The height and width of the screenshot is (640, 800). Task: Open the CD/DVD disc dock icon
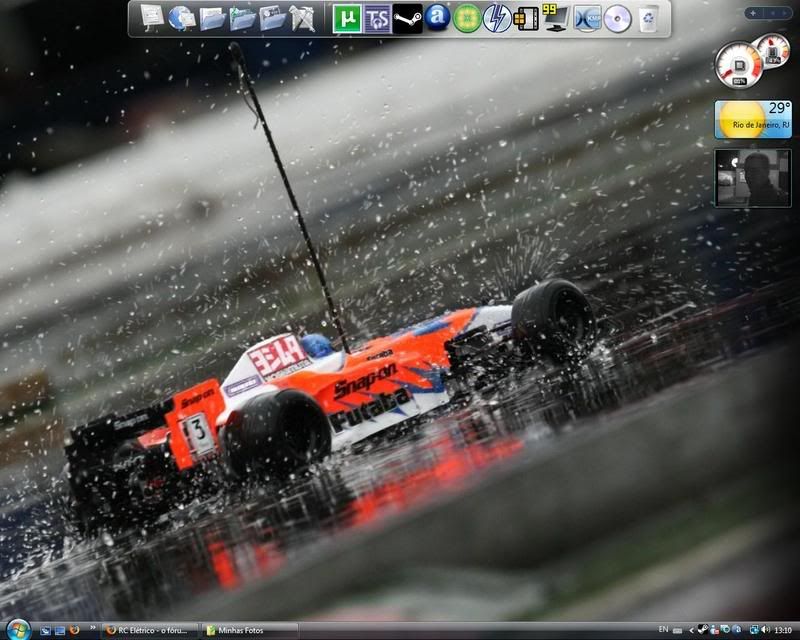617,19
